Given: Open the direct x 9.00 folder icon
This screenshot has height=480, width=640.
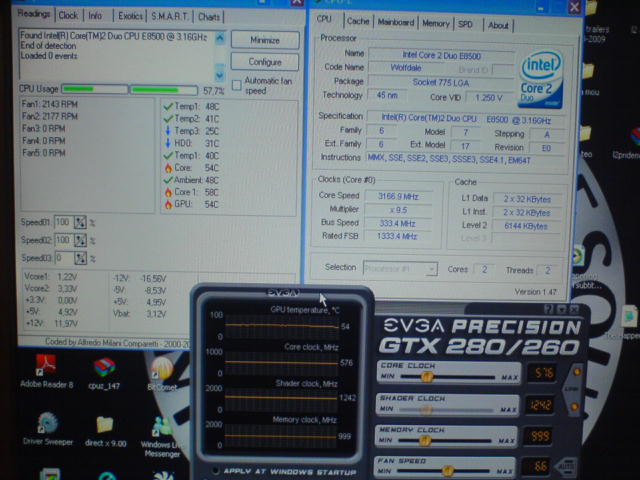Looking at the screenshot, I should 105,431.
